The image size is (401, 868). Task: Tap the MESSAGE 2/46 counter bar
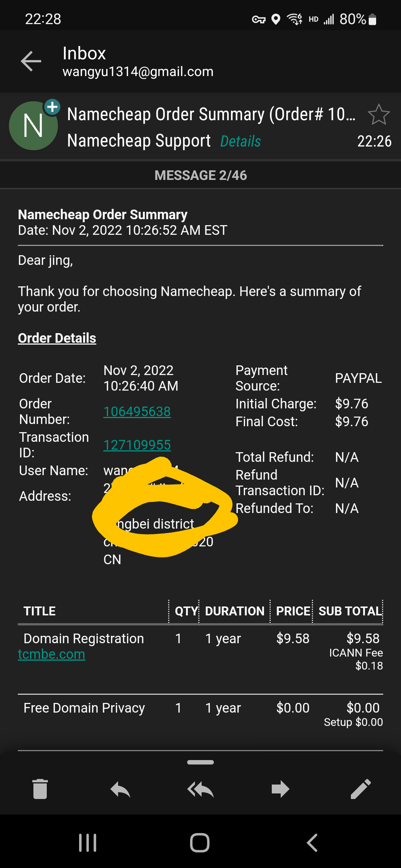[x=200, y=175]
